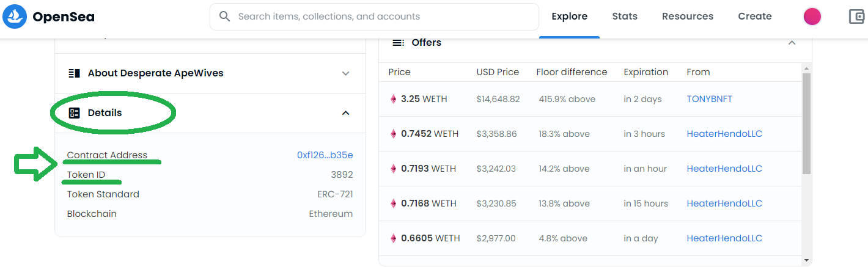Open TONYBNFT profile link
The image size is (868, 267).
point(710,99)
